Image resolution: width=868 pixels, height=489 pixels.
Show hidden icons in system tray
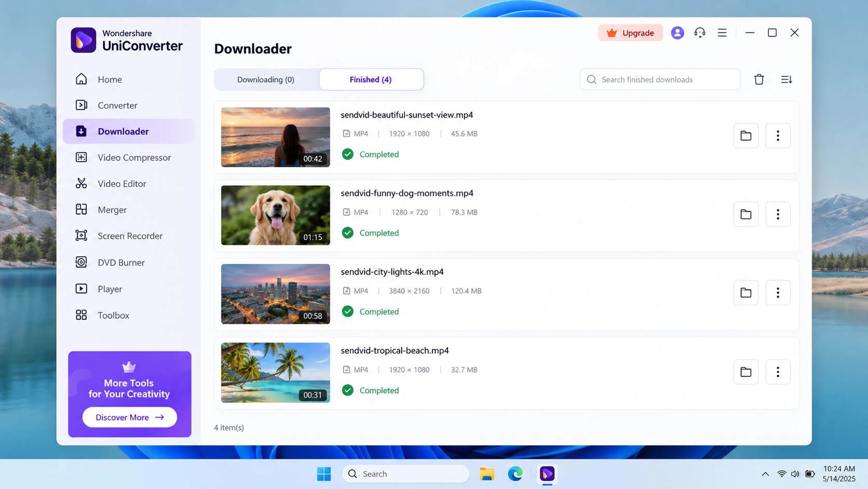765,474
